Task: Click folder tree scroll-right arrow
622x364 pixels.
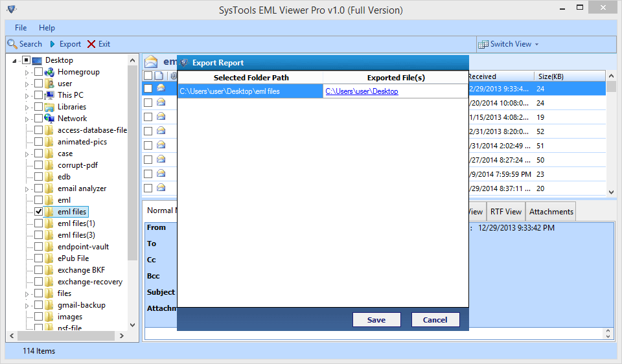Action: [121, 336]
